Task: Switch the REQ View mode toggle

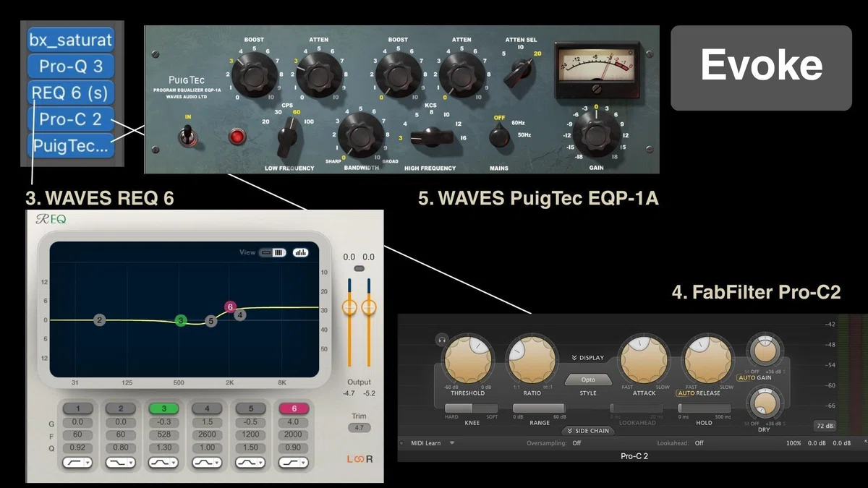Action: tap(273, 252)
